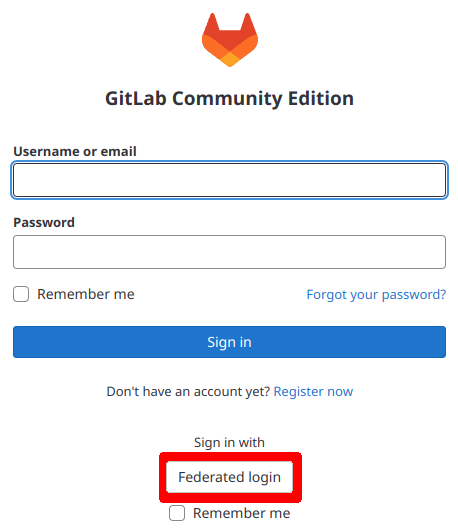Focus the Username or email field

click(x=229, y=180)
